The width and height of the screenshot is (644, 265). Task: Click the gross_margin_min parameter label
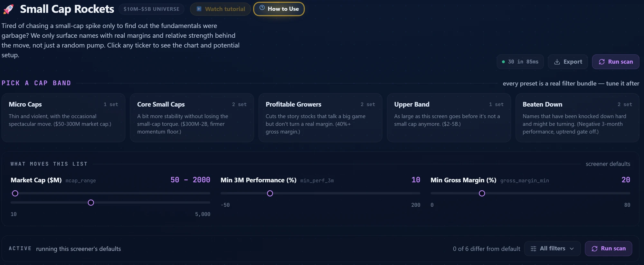(525, 181)
